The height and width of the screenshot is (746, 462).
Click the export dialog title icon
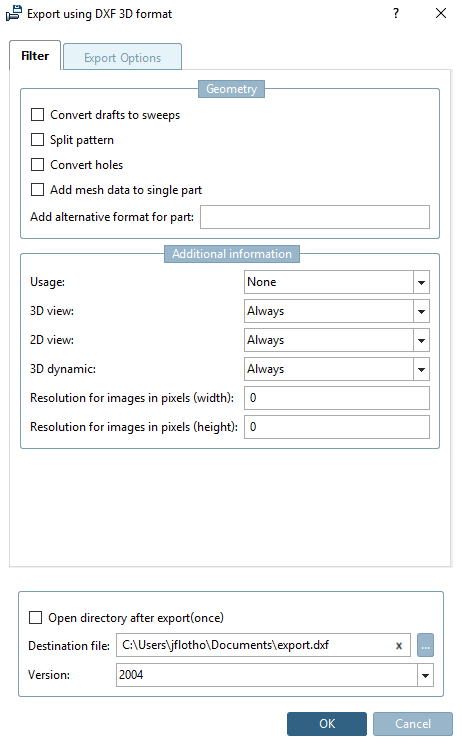point(14,13)
